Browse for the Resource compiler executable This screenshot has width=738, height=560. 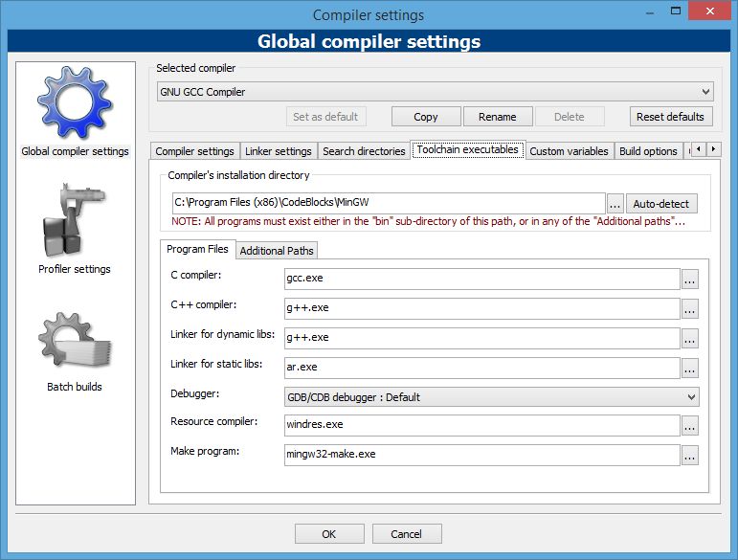[x=689, y=426]
